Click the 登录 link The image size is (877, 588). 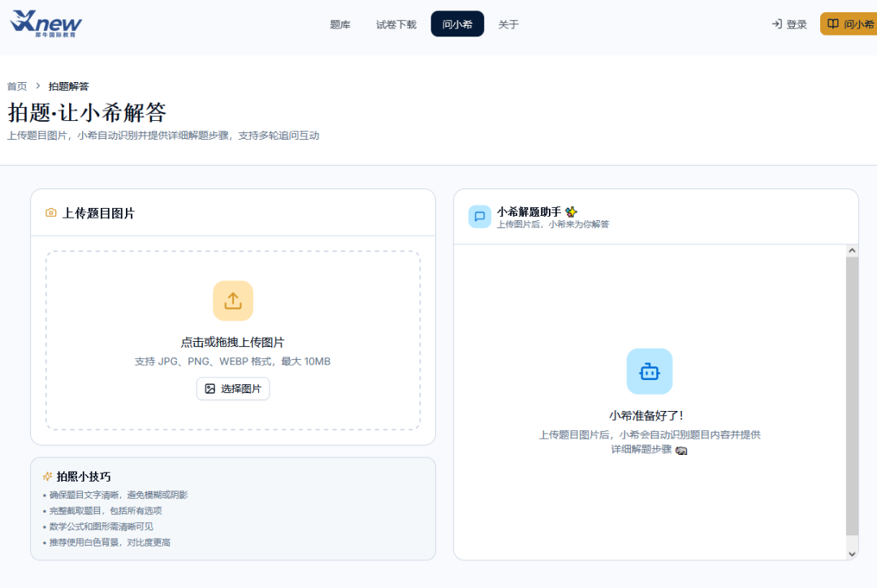pos(797,24)
